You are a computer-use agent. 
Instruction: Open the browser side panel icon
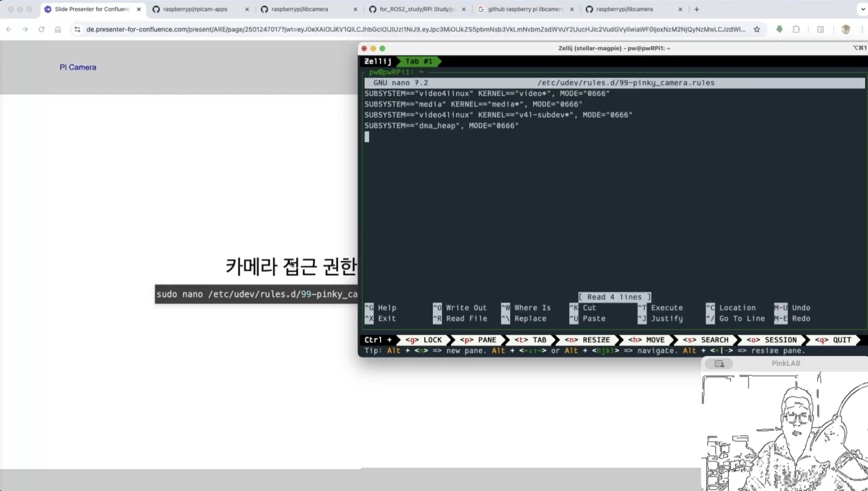(820, 29)
